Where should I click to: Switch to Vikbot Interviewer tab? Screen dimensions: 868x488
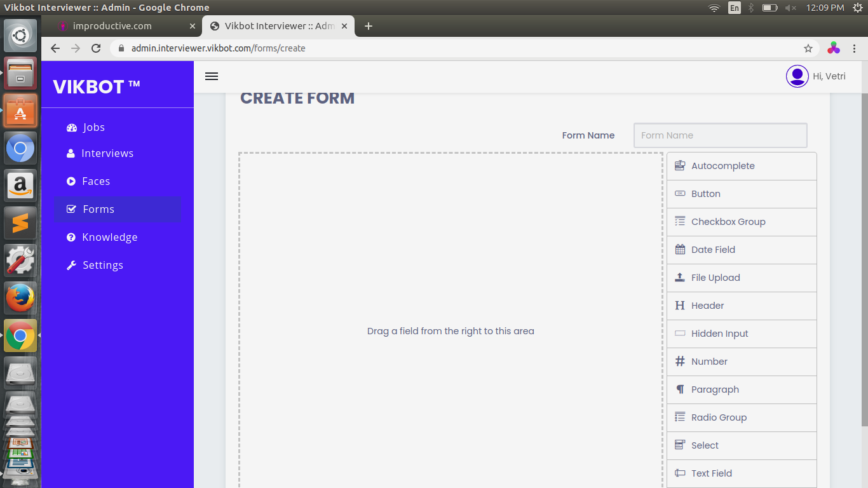tap(278, 26)
